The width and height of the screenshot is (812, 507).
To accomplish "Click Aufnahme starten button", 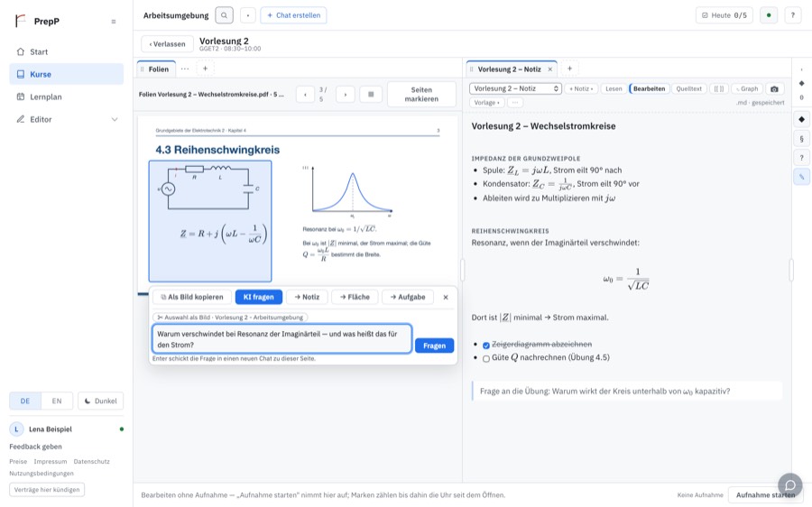I will tap(765, 494).
